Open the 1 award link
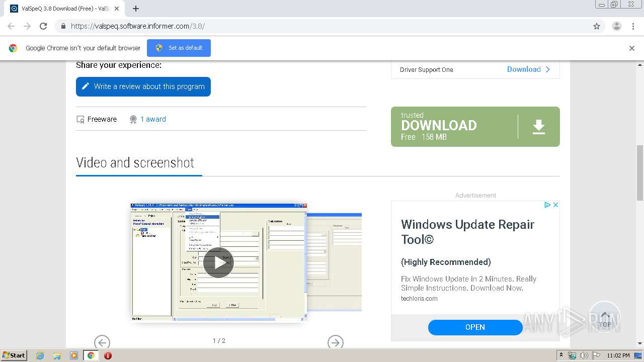Screen dimensions: 644x362 (153, 119)
